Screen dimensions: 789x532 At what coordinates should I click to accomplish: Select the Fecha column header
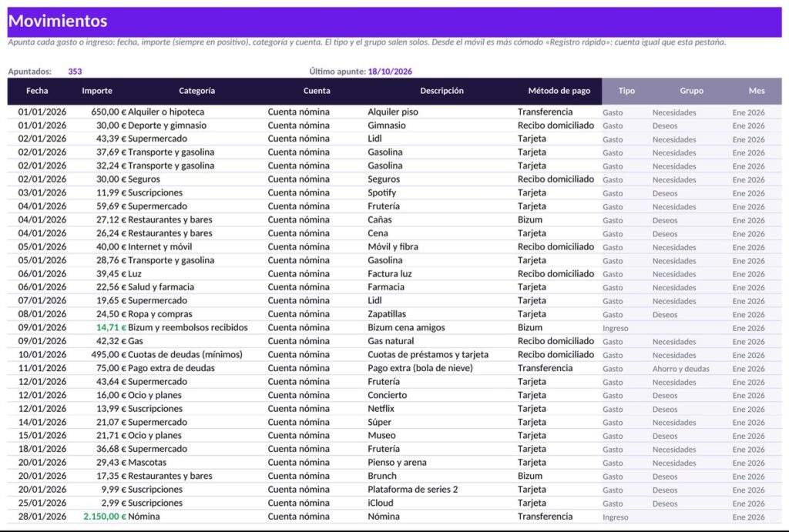click(x=37, y=91)
